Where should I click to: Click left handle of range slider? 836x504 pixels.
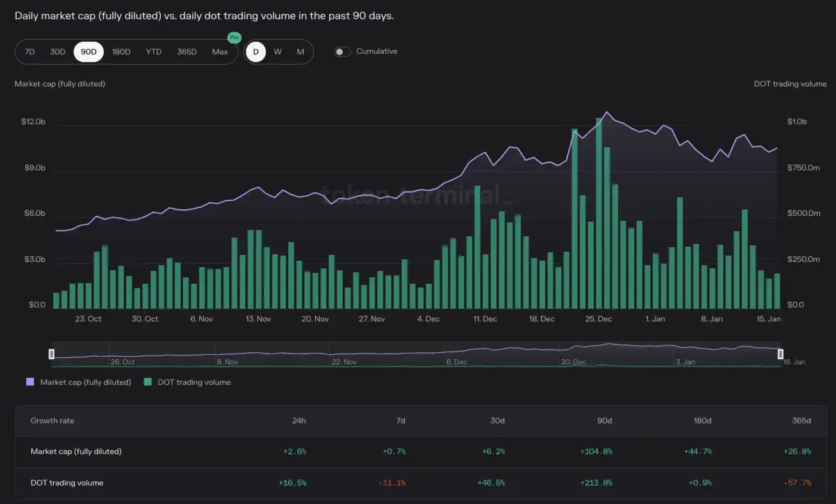pyautogui.click(x=52, y=354)
